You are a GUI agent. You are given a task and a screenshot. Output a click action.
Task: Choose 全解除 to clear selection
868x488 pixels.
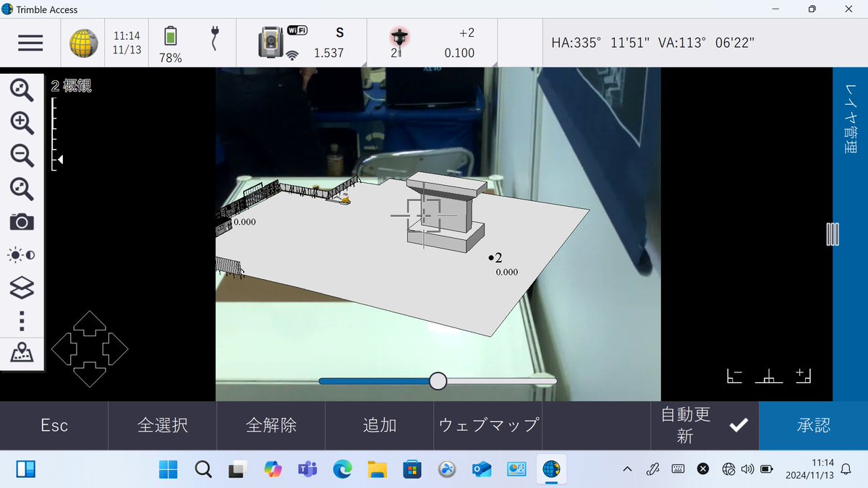tap(271, 425)
